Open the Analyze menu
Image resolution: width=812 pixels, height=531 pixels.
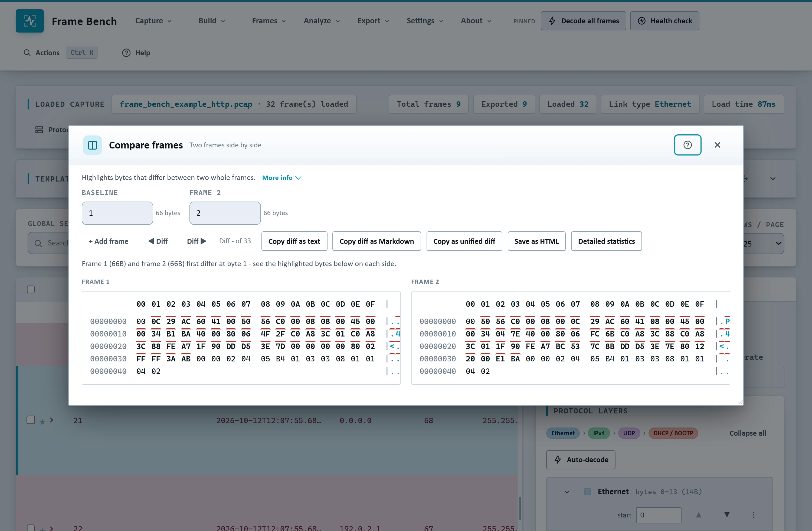coord(321,21)
